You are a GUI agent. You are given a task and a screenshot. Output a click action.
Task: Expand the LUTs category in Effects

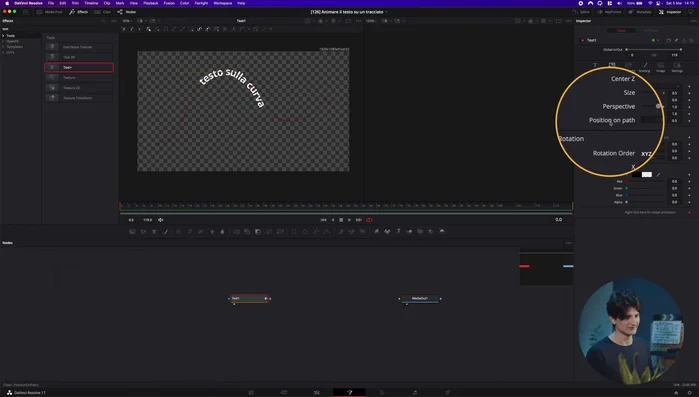tap(4, 52)
